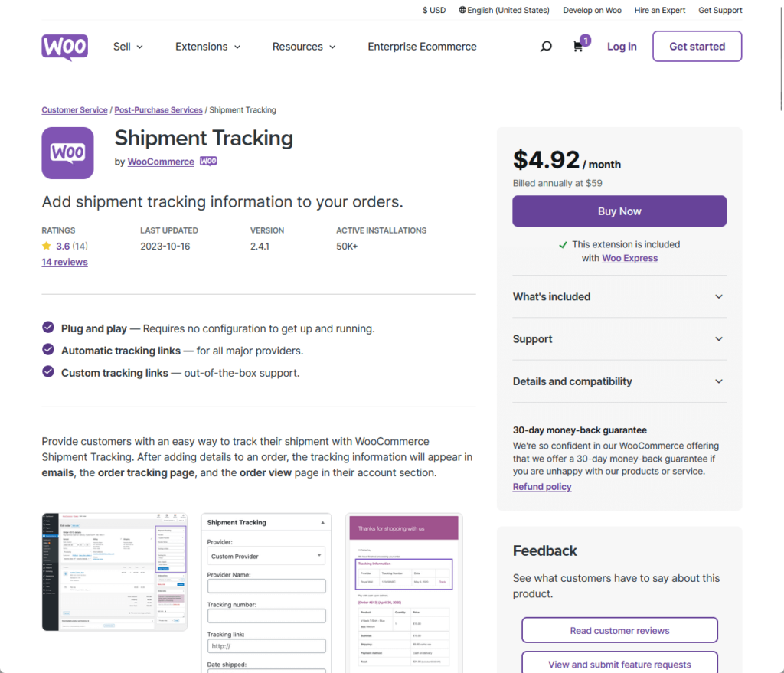Image resolution: width=784 pixels, height=673 pixels.
Task: Open the email tracking screenshot thumbnail
Action: [x=404, y=593]
